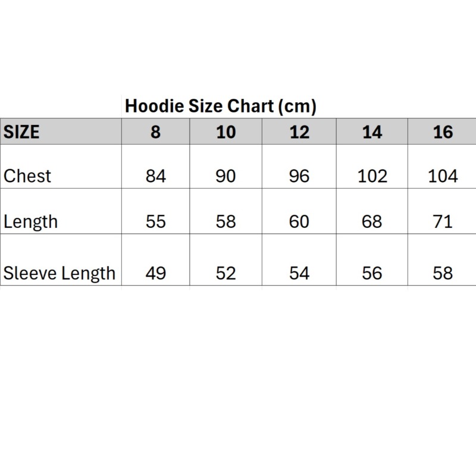Viewport: 476px width, 476px height.
Task: Select the size 14 column header
Action: click(x=372, y=131)
